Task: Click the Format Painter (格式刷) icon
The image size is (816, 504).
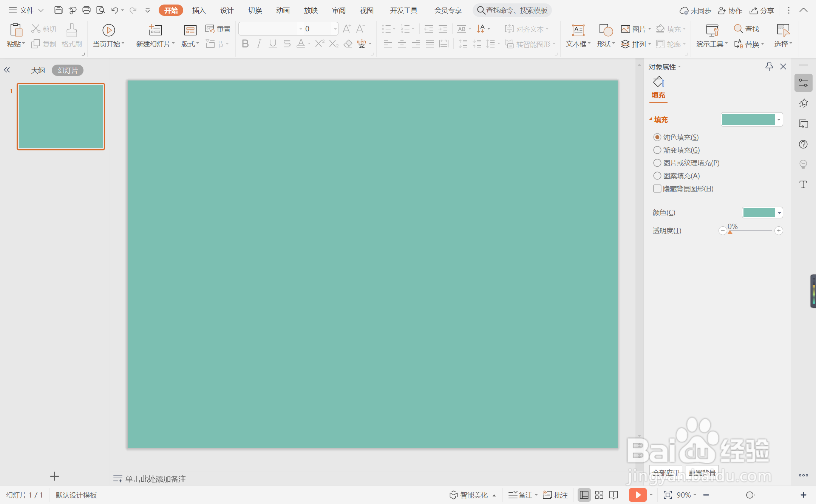Action: click(x=72, y=30)
